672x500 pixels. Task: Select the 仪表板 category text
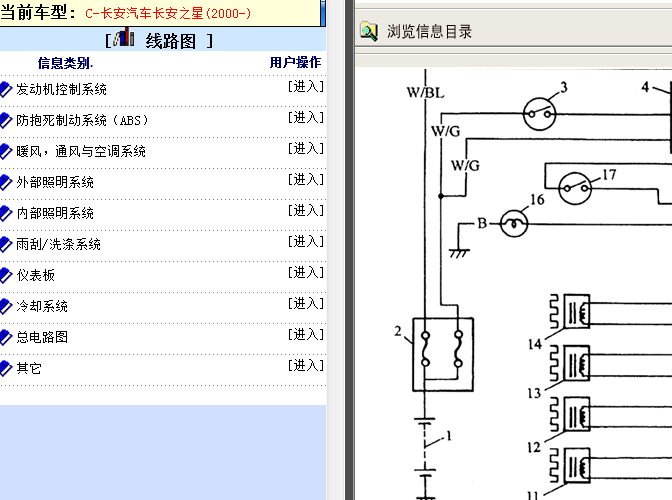click(36, 275)
